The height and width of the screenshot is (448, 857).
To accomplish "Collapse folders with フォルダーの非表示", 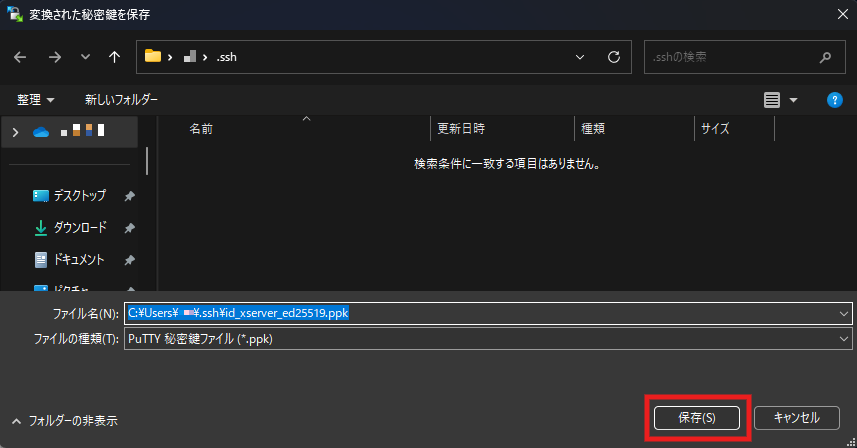I will [x=65, y=421].
